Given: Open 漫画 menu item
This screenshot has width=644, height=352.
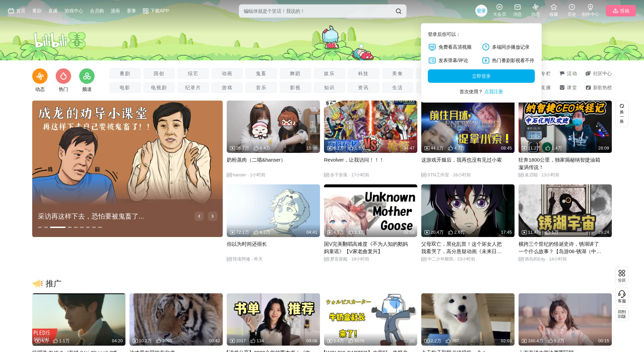Looking at the screenshot, I should point(115,11).
